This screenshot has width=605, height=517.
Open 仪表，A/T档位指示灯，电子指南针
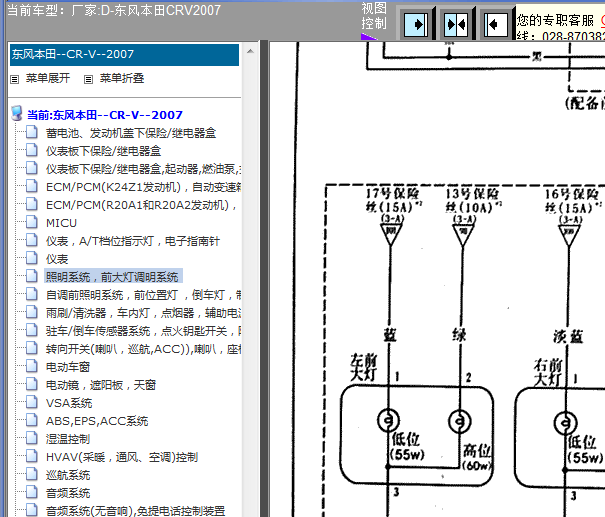coord(133,242)
